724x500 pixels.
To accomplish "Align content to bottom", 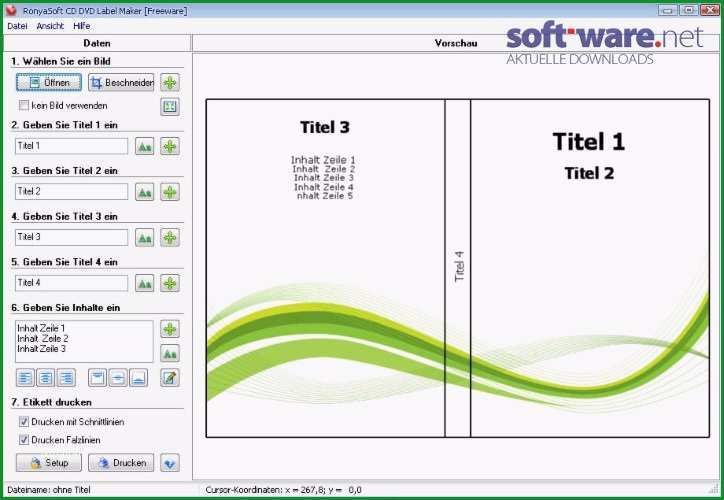I will click(x=139, y=378).
